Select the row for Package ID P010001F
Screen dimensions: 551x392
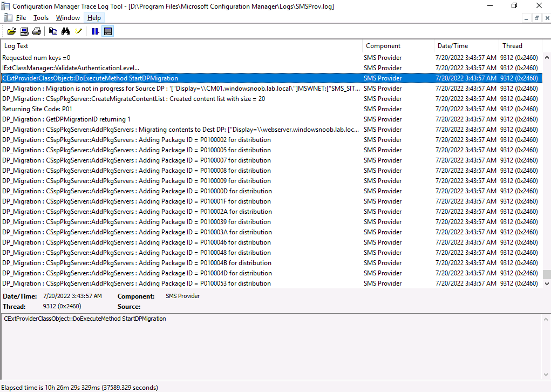(271, 201)
